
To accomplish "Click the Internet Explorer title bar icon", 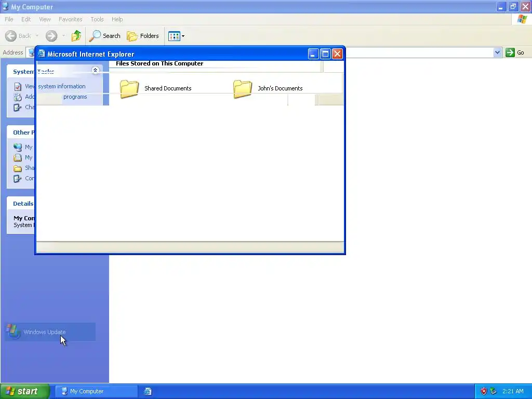I will (x=42, y=54).
